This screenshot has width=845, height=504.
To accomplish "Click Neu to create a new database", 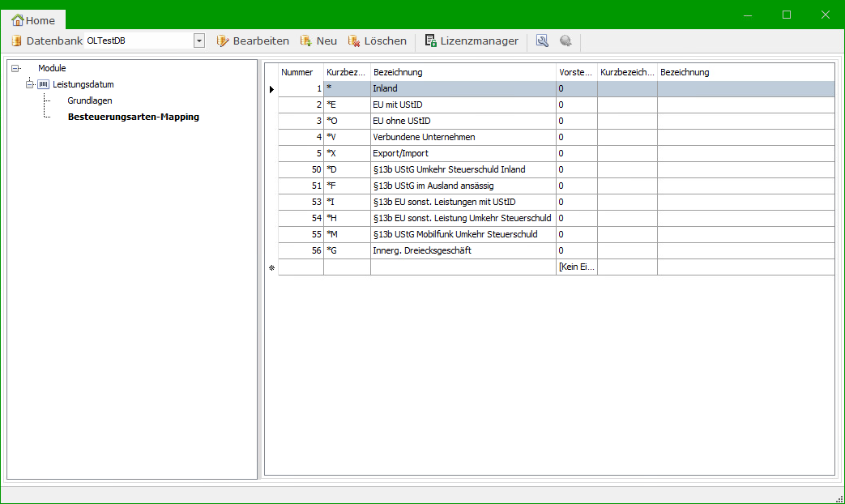I will 318,41.
